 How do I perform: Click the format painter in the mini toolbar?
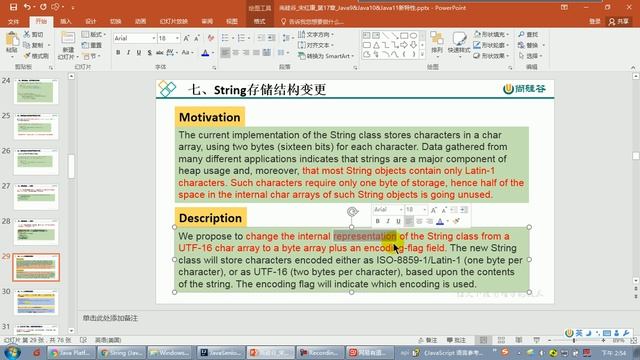(457, 221)
